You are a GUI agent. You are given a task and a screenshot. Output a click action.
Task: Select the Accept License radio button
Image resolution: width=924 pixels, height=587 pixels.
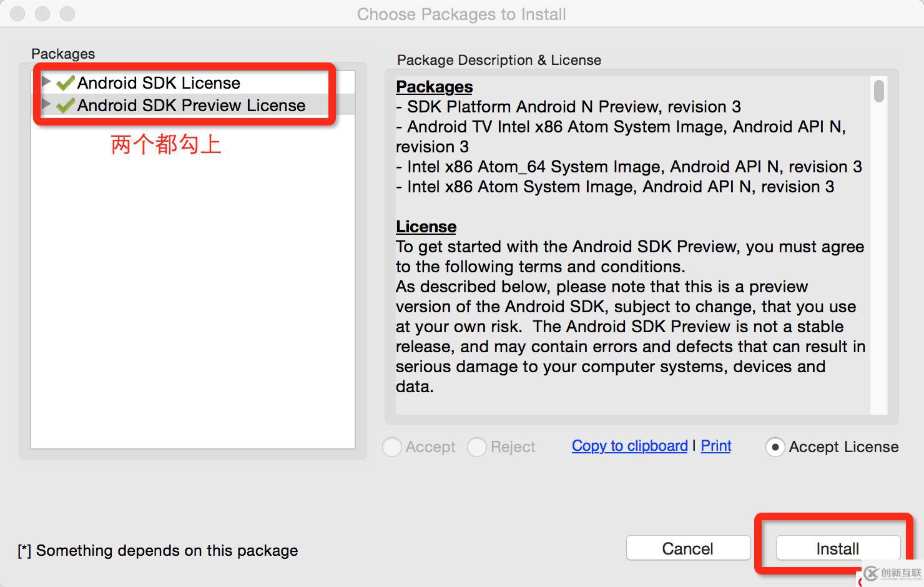click(x=775, y=447)
